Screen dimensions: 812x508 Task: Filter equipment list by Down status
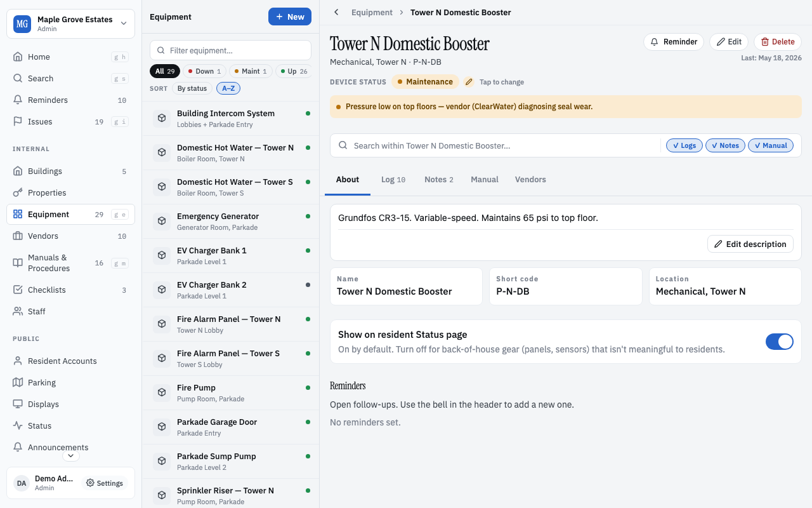204,71
